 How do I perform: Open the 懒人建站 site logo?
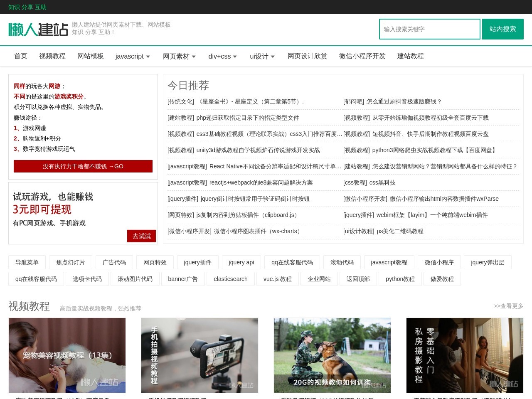click(38, 29)
